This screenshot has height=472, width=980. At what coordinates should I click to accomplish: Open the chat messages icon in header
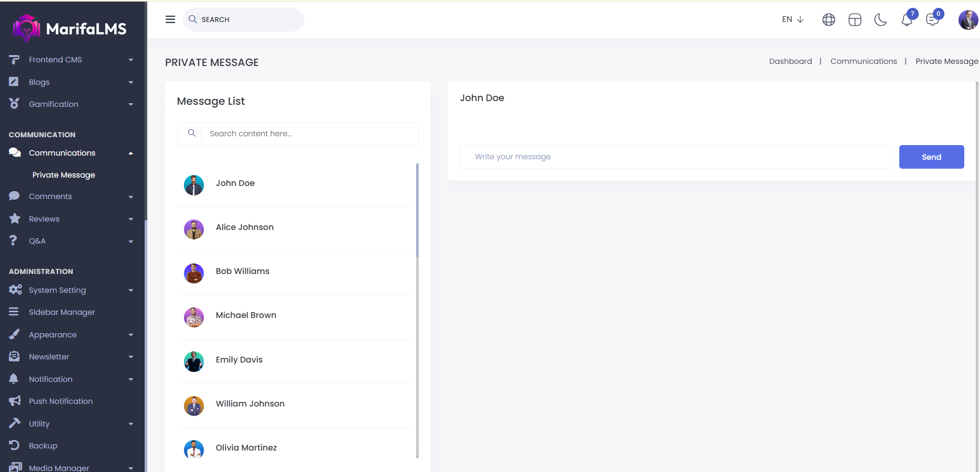click(x=932, y=20)
